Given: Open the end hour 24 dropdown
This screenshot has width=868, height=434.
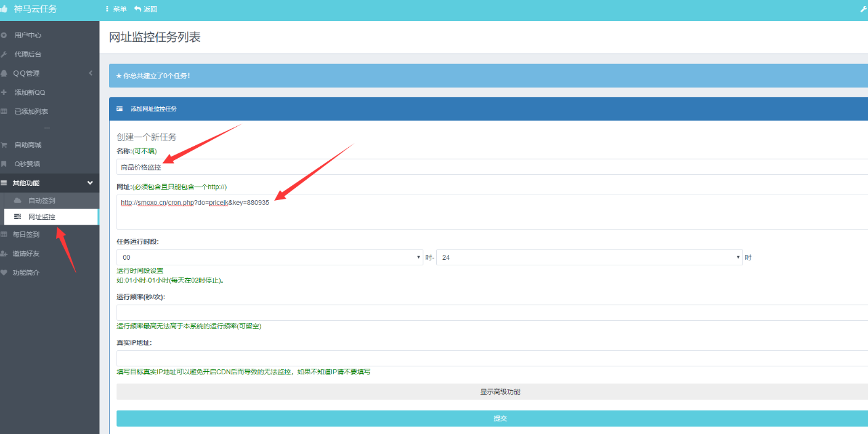Looking at the screenshot, I should click(588, 257).
